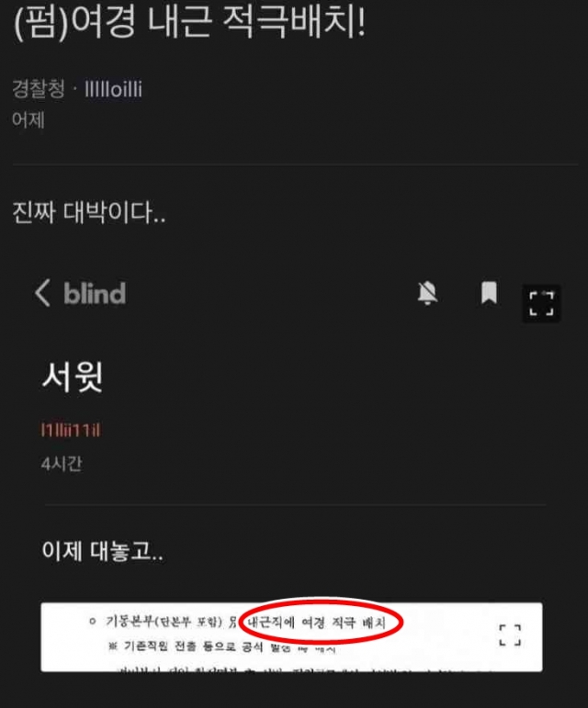This screenshot has width=588, height=708.
Task: Click the 어제 timestamp
Action: pyautogui.click(x=28, y=120)
